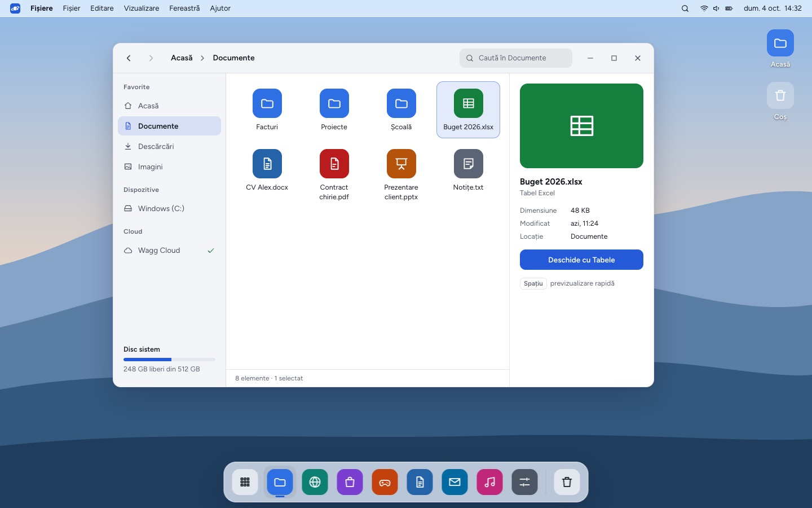Launch the games controller app in dock

point(385,482)
